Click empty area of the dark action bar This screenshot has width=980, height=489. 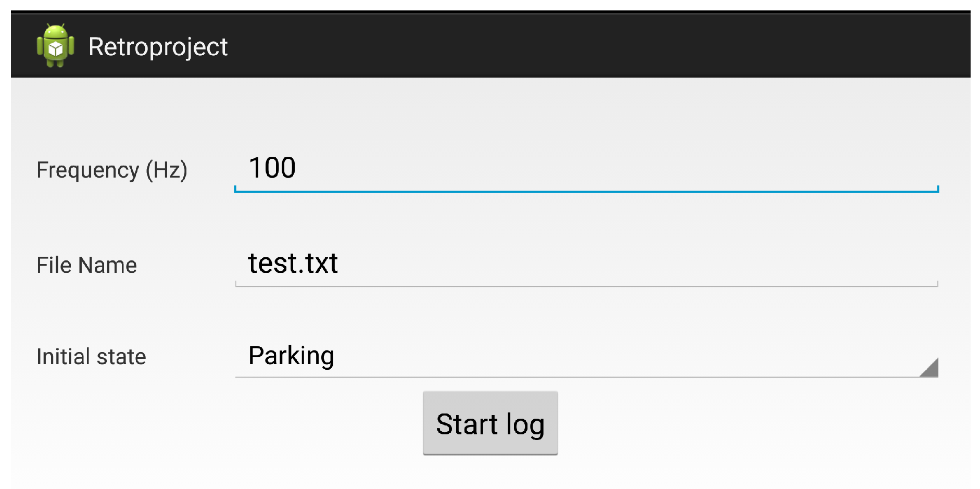599,46
